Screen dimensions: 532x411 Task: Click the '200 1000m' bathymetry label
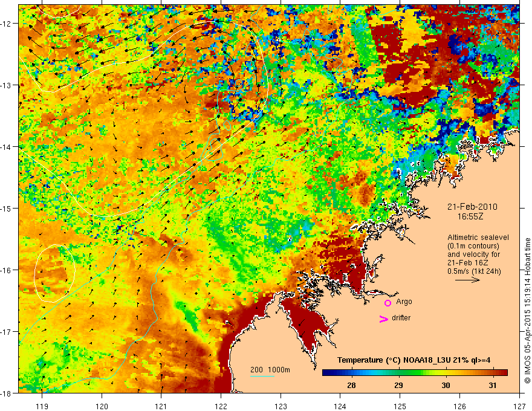tap(270, 370)
